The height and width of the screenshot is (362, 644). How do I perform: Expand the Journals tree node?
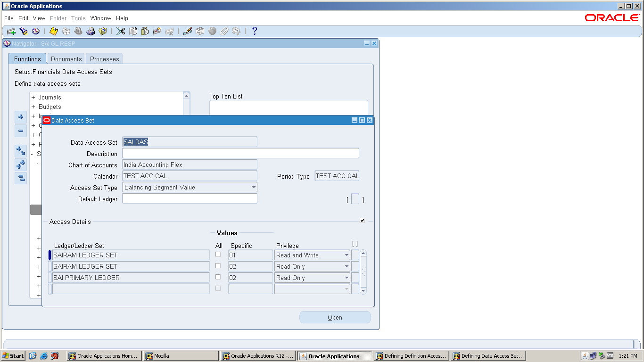point(33,97)
